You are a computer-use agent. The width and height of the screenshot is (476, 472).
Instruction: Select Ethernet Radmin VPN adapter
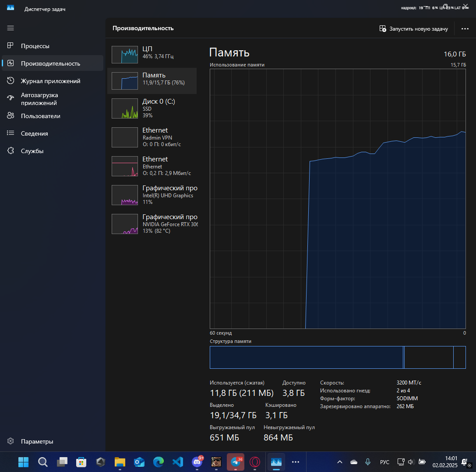click(152, 137)
